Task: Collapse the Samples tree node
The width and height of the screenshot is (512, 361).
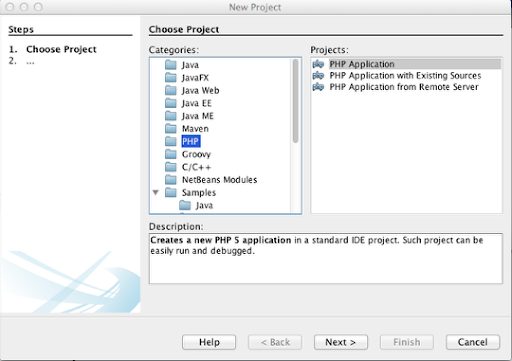Action: 156,192
